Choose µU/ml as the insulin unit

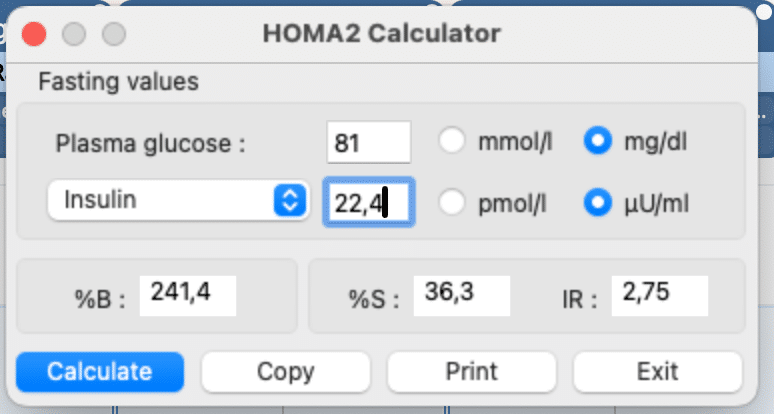597,203
